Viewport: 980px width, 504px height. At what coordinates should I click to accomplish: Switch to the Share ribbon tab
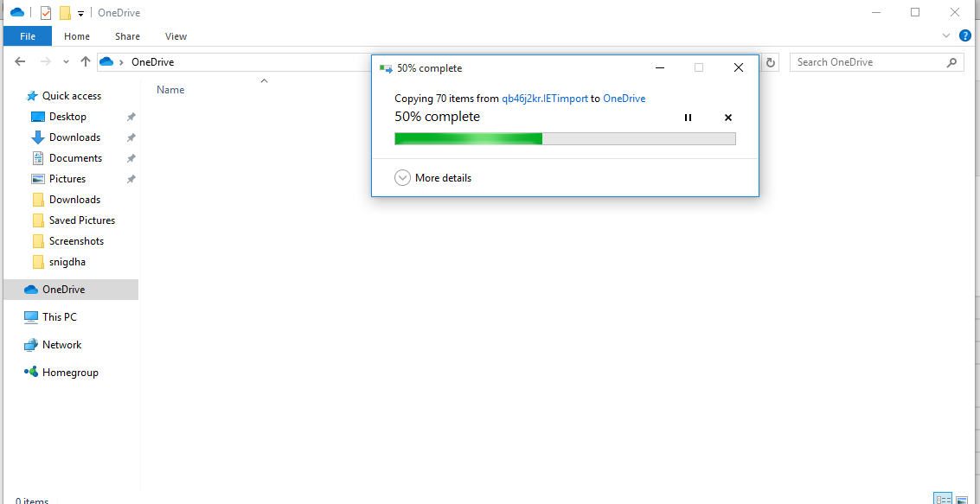click(127, 36)
